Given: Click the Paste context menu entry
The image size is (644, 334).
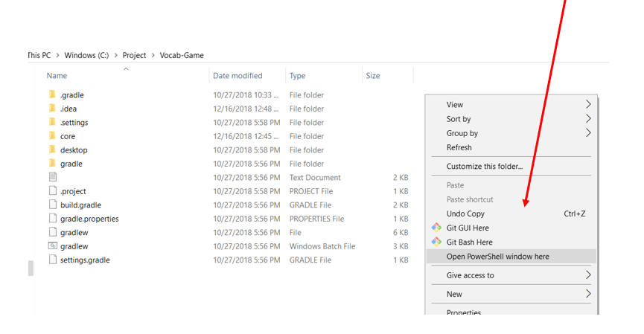Looking at the screenshot, I should click(511, 185).
